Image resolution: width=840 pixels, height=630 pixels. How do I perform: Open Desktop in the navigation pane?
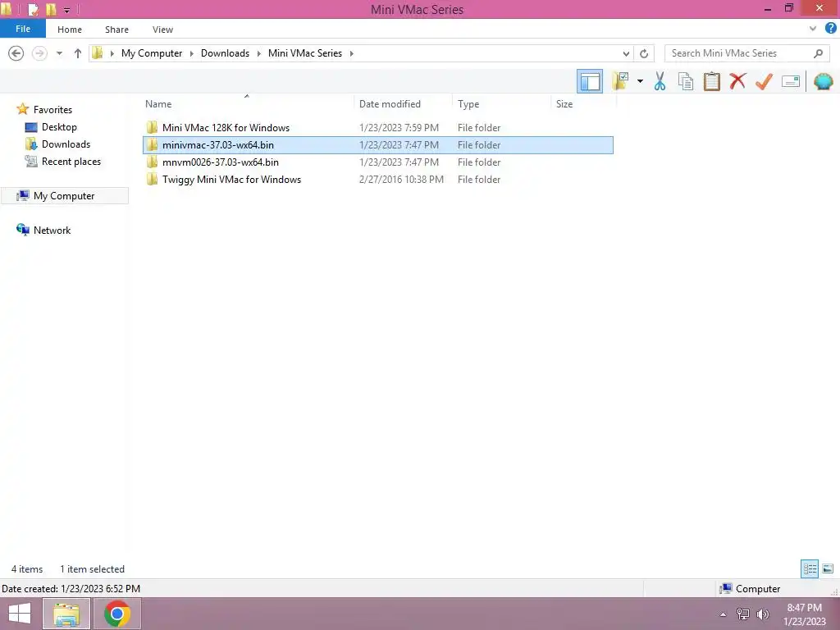59,127
